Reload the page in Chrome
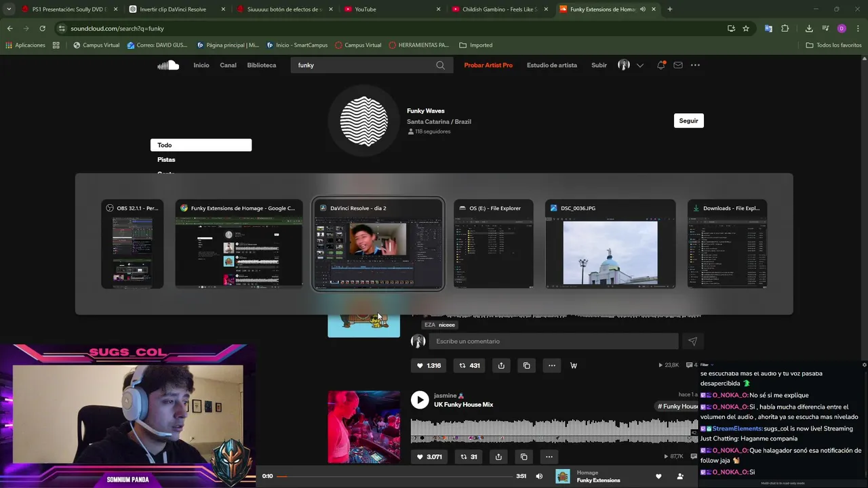This screenshot has width=868, height=488. click(x=42, y=28)
